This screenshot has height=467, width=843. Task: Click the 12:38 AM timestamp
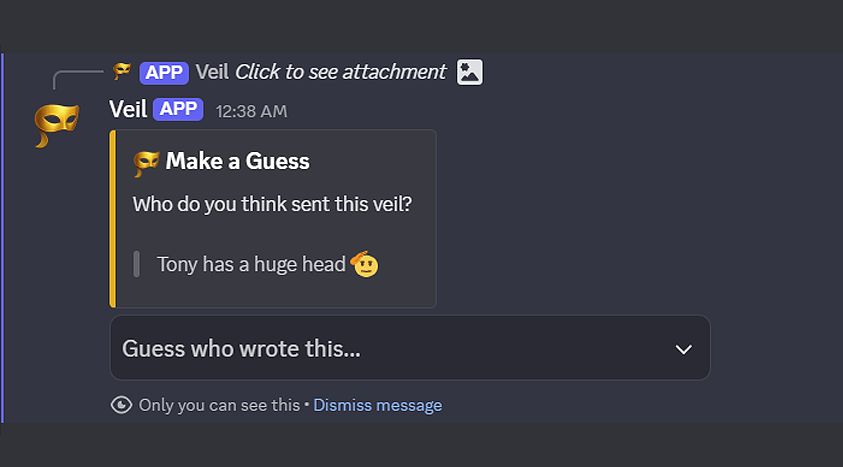tap(251, 111)
